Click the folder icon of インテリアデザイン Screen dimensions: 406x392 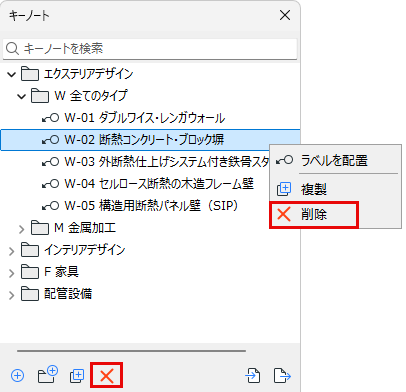[x=30, y=250]
